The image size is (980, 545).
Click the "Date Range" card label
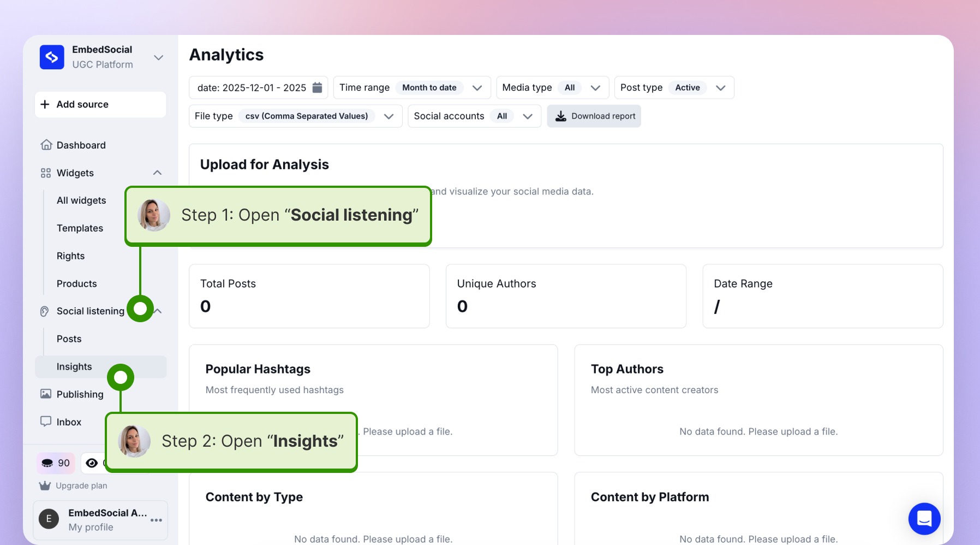743,283
